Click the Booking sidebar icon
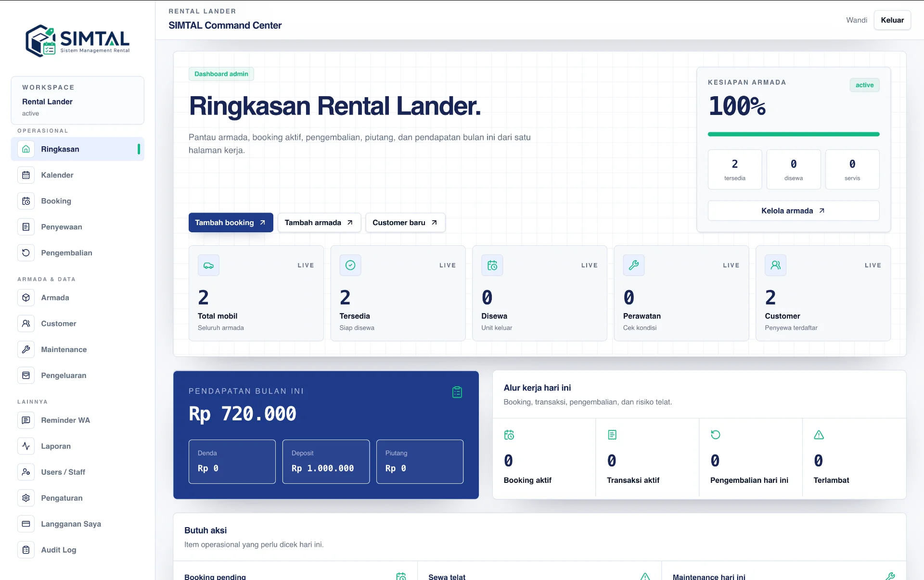The height and width of the screenshot is (580, 924). [x=26, y=201]
